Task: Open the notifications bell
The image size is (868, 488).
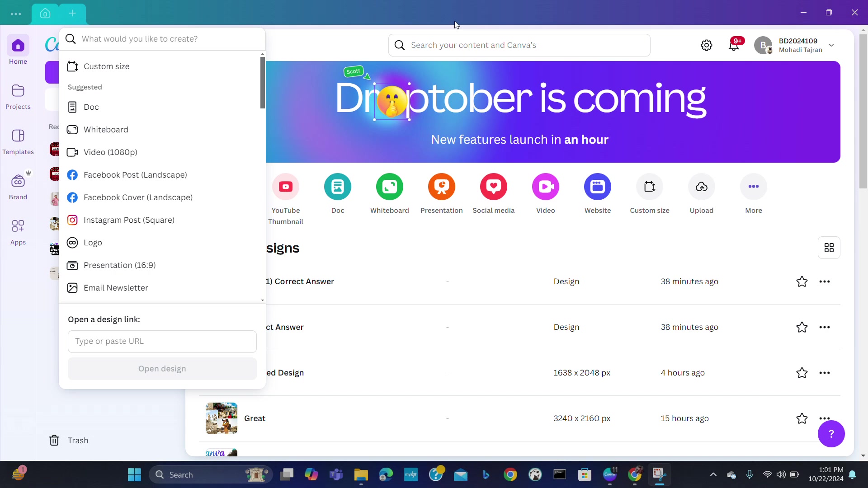Action: (x=734, y=45)
